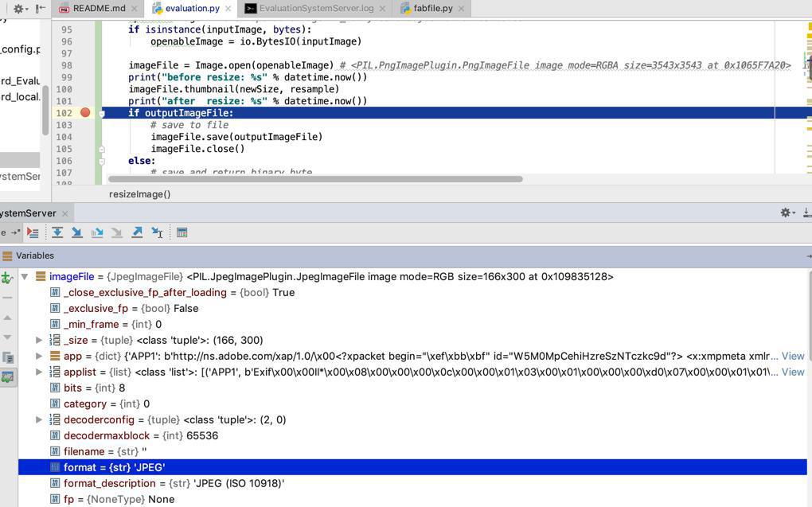
Task: Click the View link for app value
Action: (793, 357)
